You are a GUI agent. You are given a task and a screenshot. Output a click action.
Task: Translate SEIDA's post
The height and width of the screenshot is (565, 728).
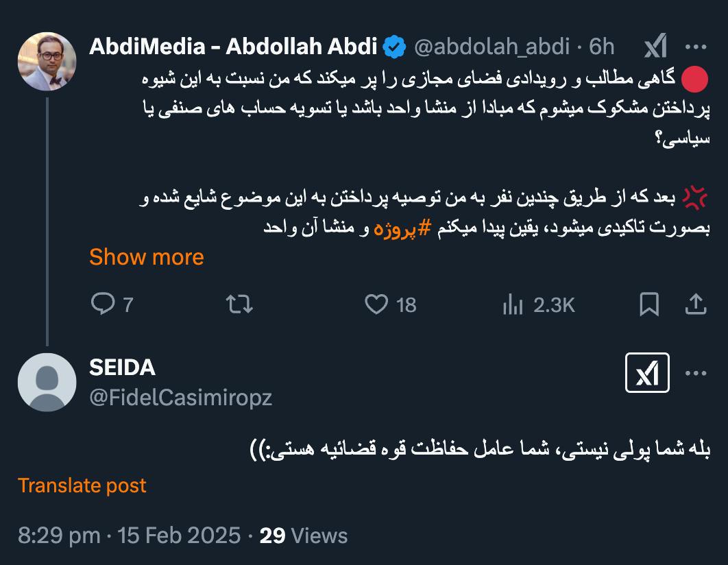(82, 485)
